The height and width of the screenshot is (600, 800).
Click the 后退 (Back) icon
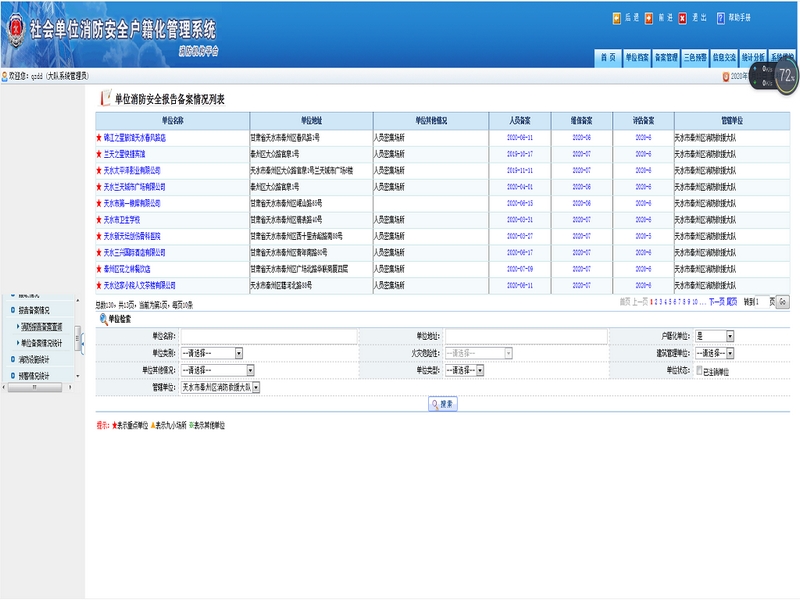[615, 18]
